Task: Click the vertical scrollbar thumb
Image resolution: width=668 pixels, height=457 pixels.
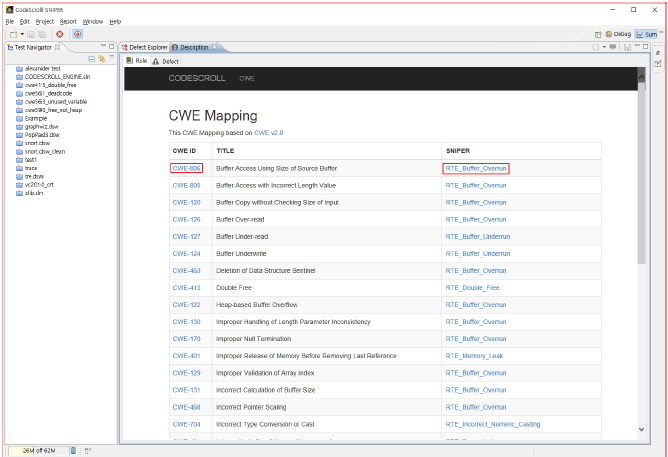Action: click(642, 172)
